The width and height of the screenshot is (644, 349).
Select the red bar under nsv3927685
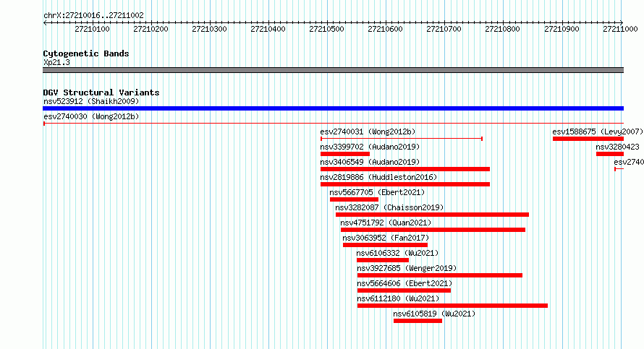(x=440, y=275)
